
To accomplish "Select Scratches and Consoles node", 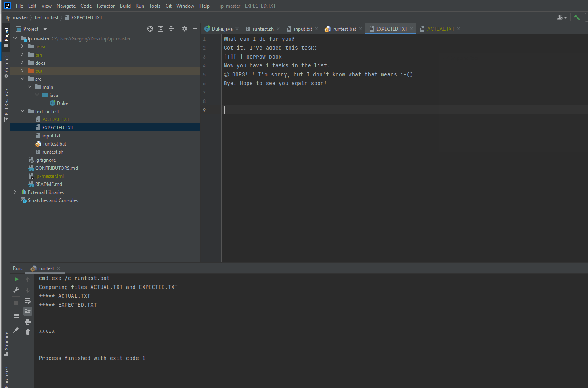I will pos(52,200).
